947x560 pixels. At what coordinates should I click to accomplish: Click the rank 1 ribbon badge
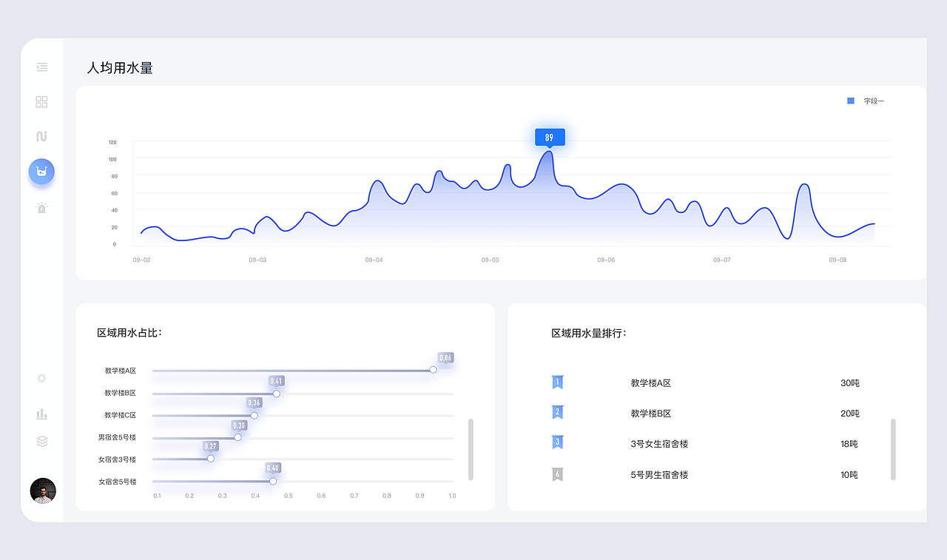[x=558, y=382]
